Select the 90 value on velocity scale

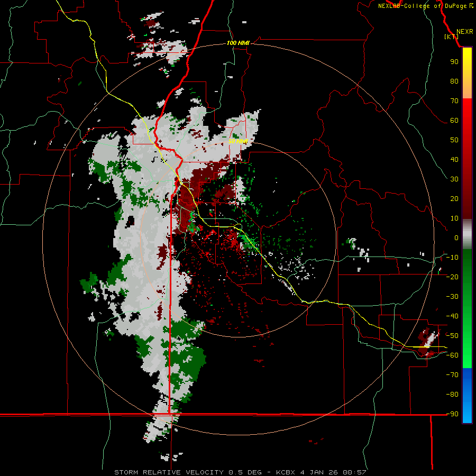click(454, 62)
